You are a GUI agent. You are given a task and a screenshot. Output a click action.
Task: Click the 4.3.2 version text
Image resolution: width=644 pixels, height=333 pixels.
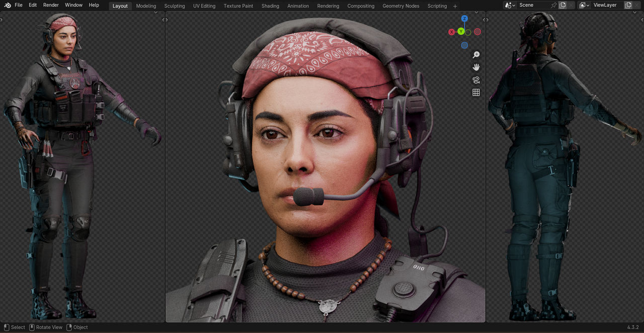(x=633, y=327)
